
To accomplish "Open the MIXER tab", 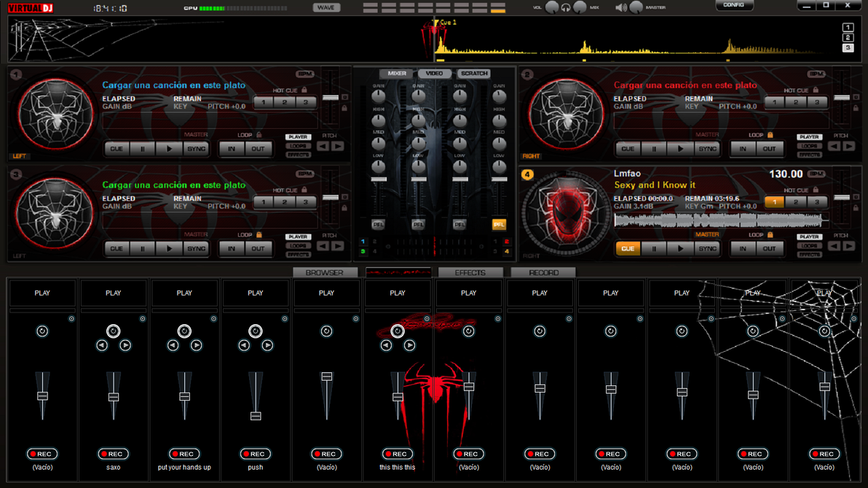I will (x=396, y=73).
